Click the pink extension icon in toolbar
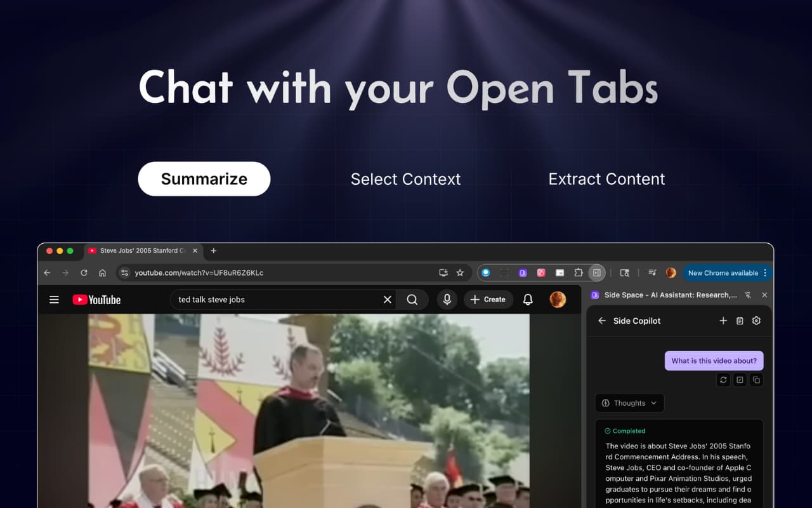Screen dimensions: 812x508 click(x=541, y=273)
